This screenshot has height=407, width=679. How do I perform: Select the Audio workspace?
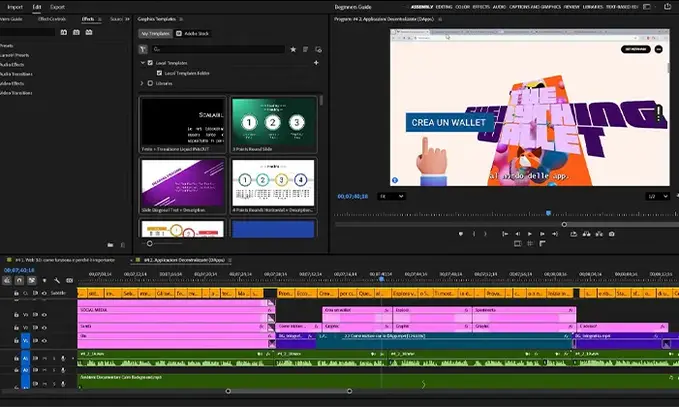(499, 7)
